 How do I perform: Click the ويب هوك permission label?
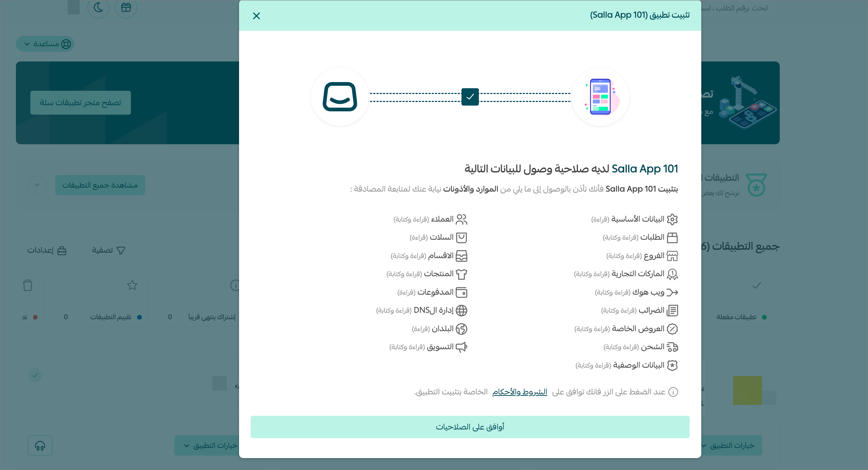click(648, 292)
